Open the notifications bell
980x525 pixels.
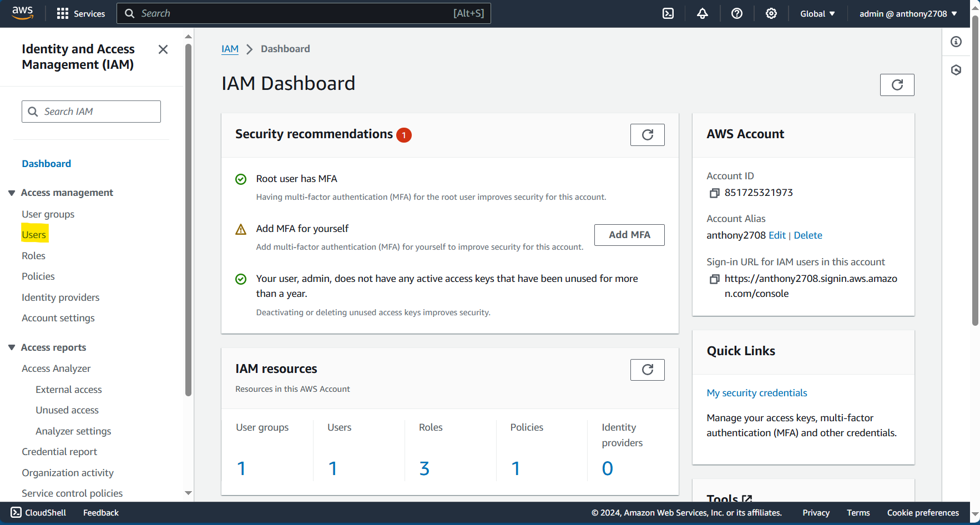(703, 13)
